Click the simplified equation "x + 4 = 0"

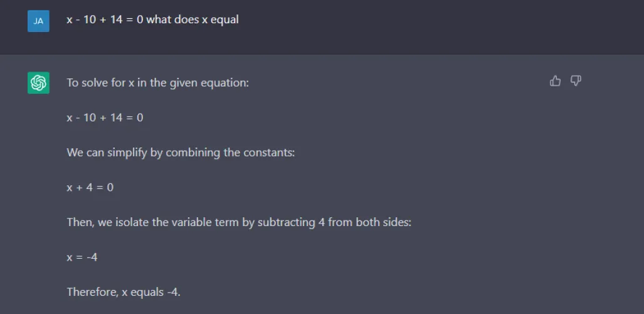[x=90, y=187]
